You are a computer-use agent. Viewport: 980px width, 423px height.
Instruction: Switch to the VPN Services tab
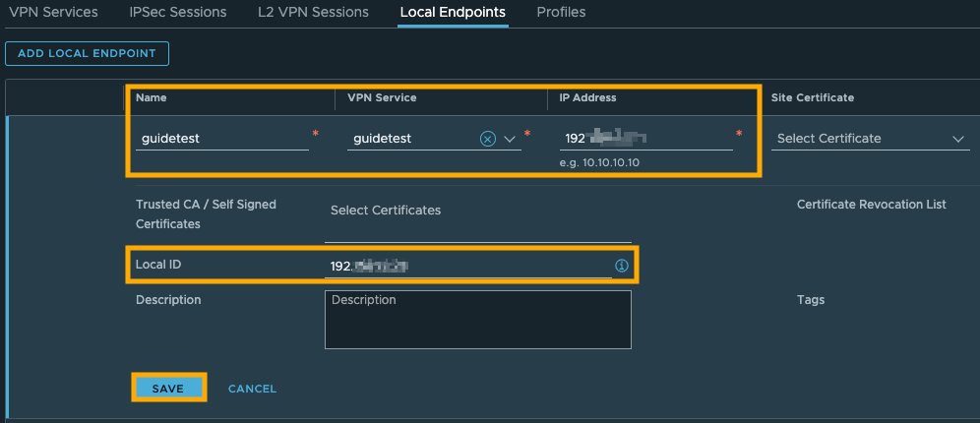point(53,12)
